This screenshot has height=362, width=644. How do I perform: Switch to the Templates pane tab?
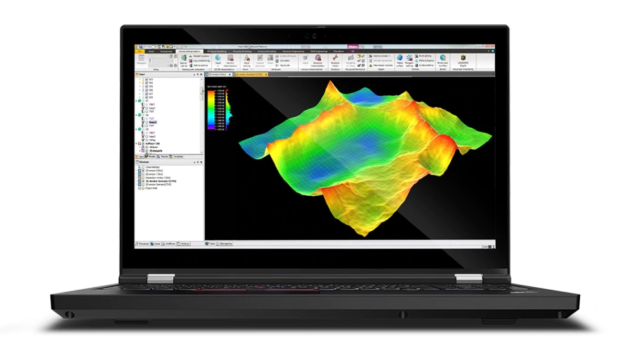[176, 157]
